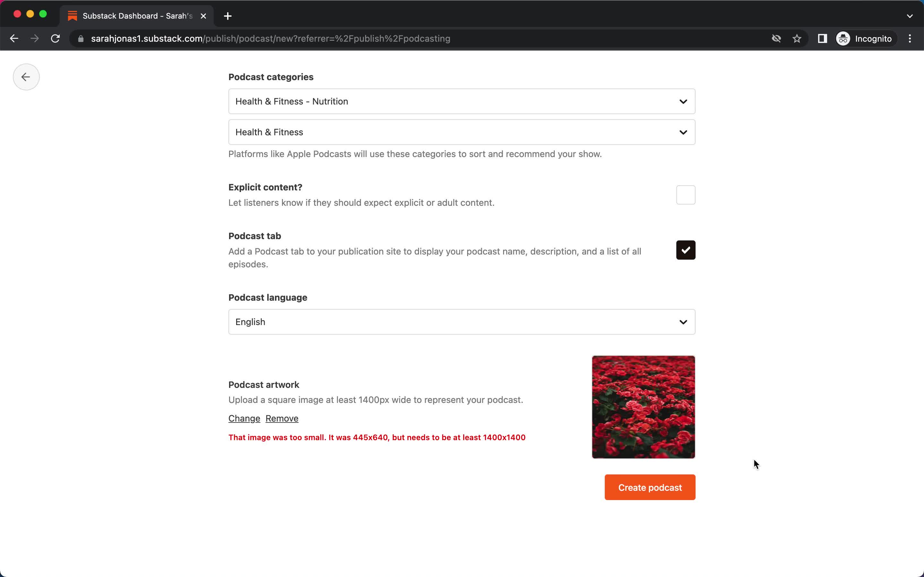Click the Change artwork link
This screenshot has width=924, height=577.
[x=244, y=418]
